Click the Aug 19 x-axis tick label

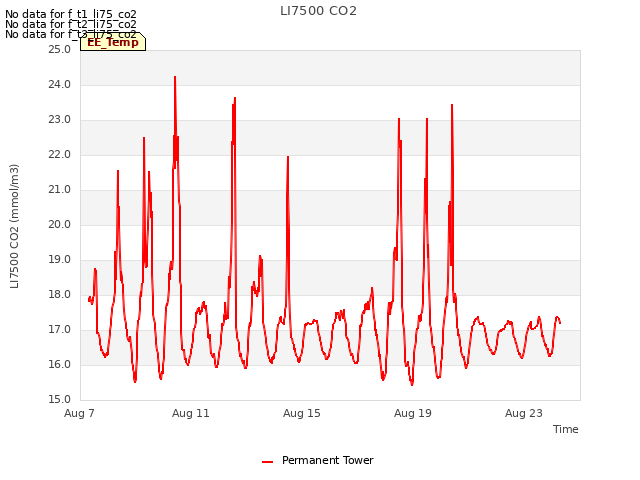pos(413,413)
